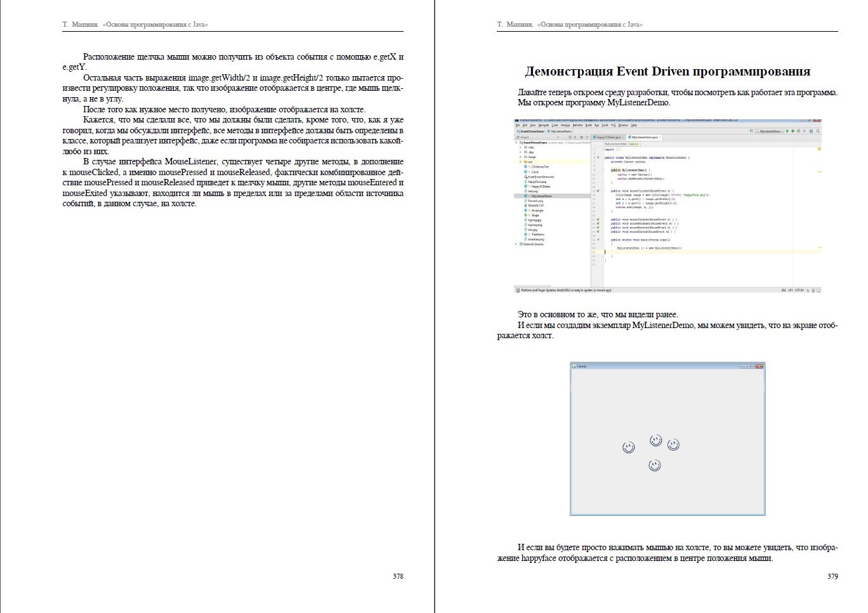Open the Code menu
The width and height of the screenshot is (868, 613).
click(555, 125)
